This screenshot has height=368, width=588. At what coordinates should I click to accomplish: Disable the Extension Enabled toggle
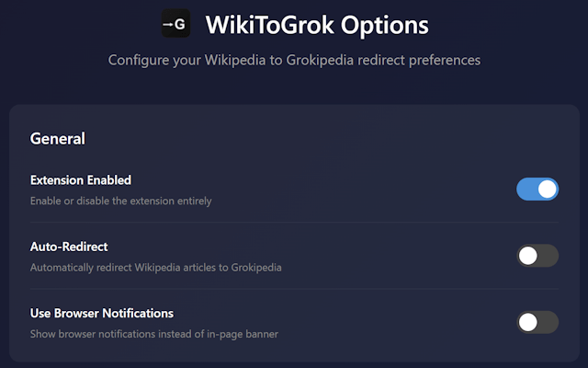tap(537, 190)
